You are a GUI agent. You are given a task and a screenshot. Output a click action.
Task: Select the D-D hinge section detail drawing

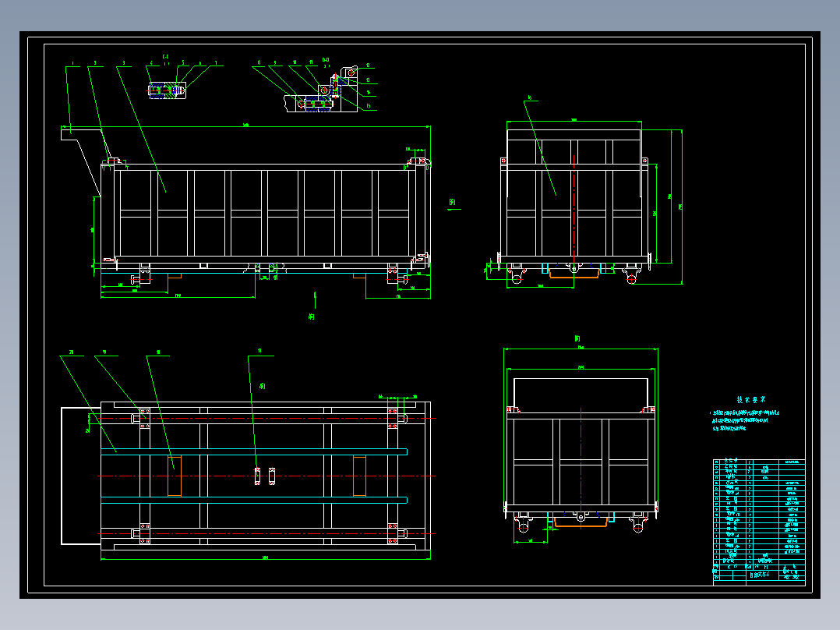[321, 90]
